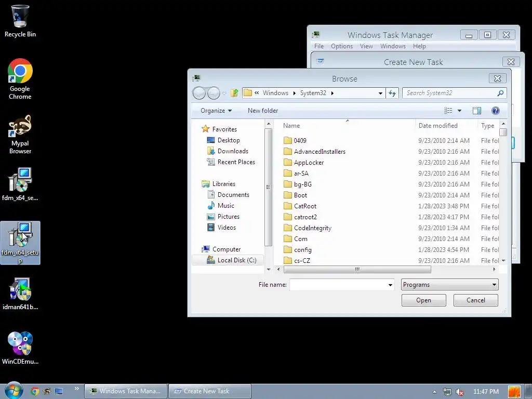The image size is (532, 399).
Task: Open the File name history dropdown
Action: tap(390, 285)
